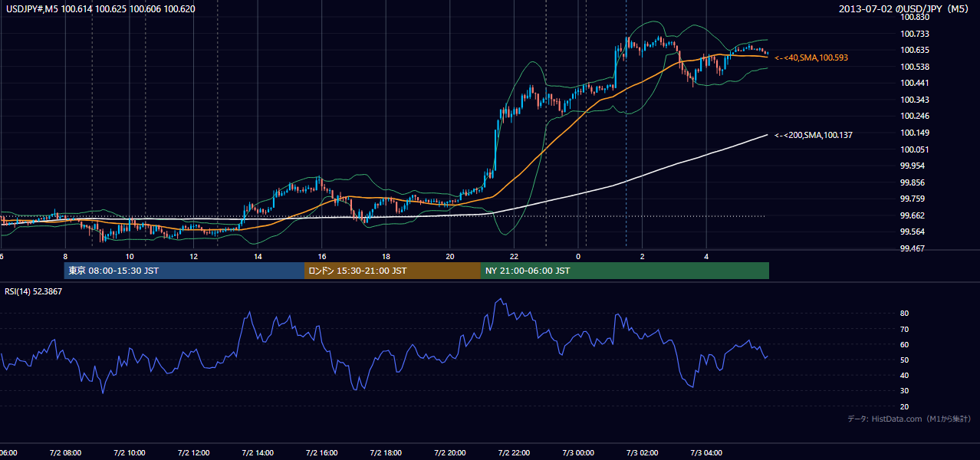Click hour label 14 under the price chart

point(258,257)
